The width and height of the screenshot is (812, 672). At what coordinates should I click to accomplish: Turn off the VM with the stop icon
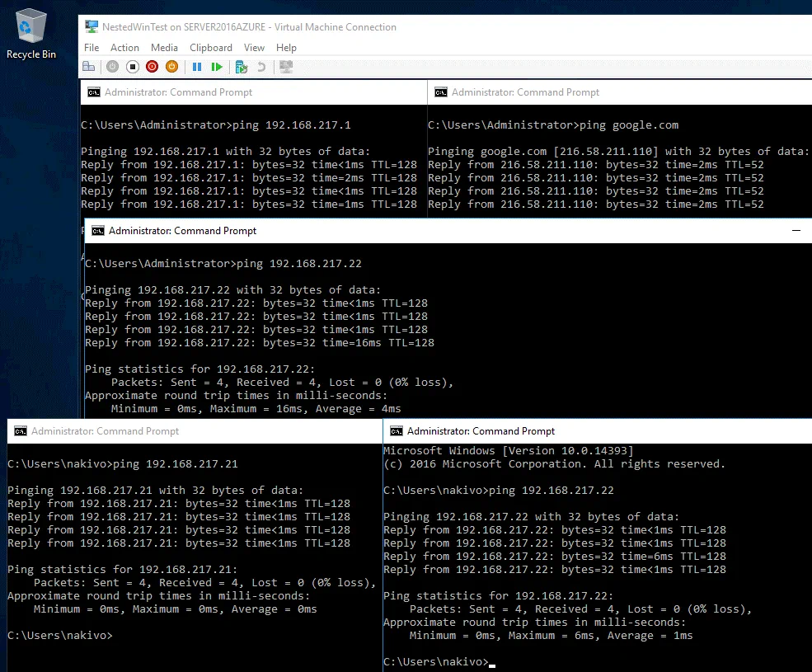tap(132, 67)
